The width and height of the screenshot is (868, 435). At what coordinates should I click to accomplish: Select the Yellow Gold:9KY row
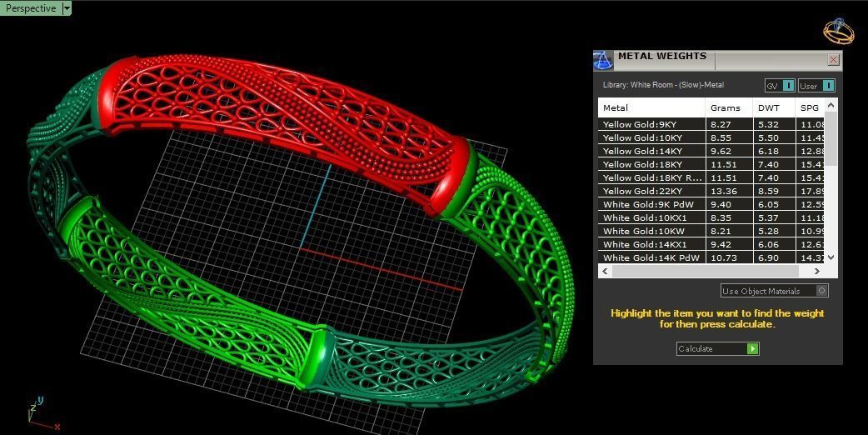point(711,124)
